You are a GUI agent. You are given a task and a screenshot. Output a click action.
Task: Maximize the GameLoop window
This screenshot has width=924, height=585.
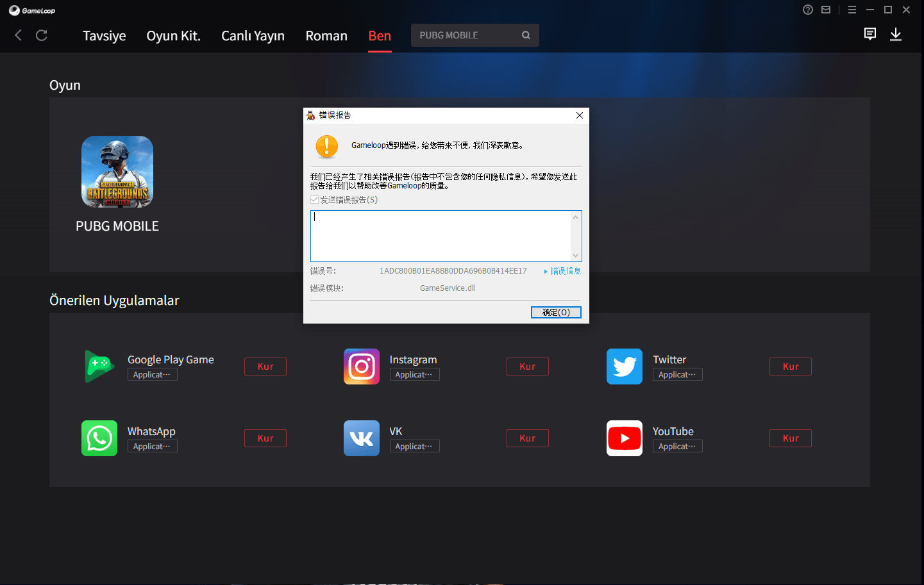pos(888,10)
